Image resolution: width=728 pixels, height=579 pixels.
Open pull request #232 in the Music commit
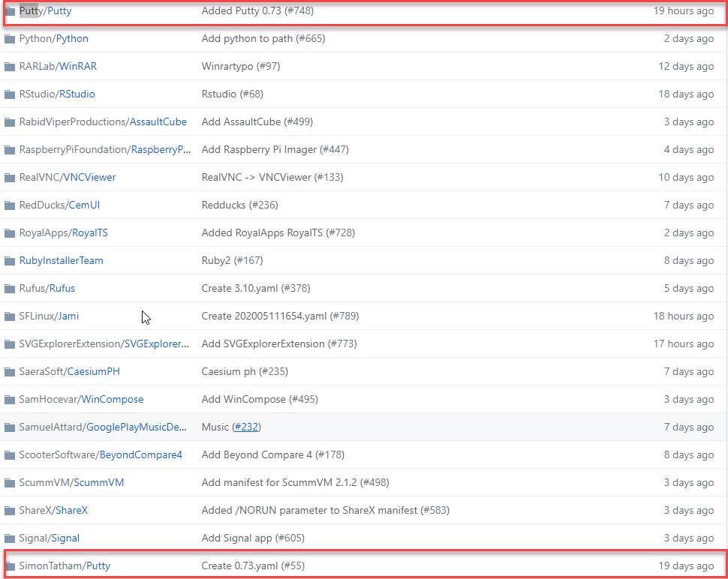246,427
